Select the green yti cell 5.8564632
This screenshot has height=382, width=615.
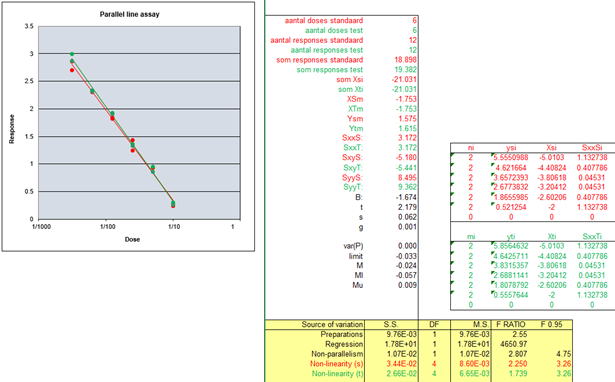pos(510,246)
